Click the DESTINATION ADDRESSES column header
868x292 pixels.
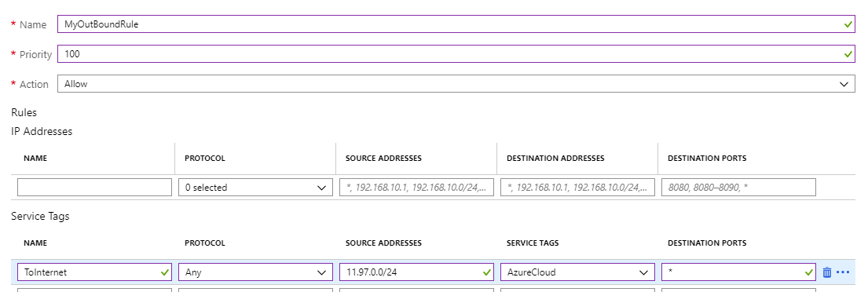(555, 159)
